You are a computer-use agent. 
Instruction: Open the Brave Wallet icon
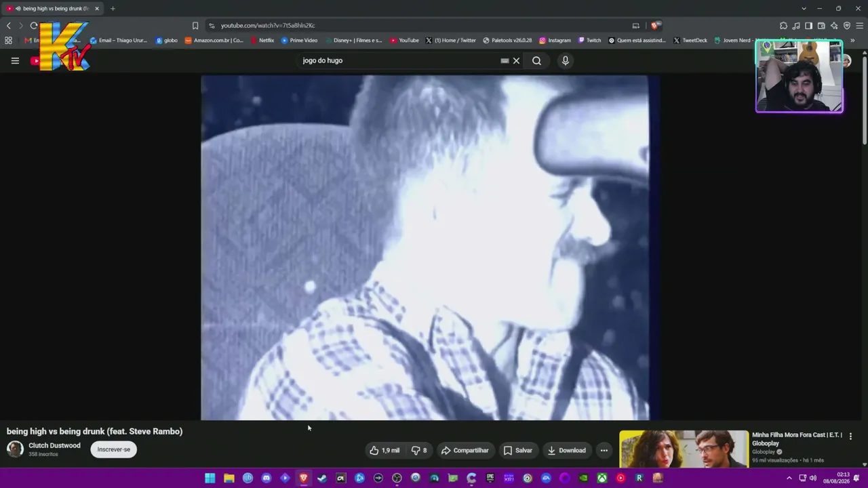(x=821, y=26)
